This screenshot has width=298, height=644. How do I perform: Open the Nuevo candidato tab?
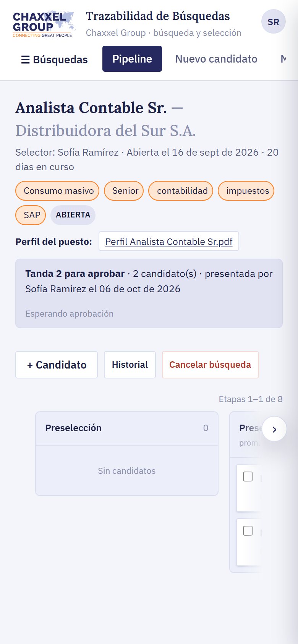point(216,59)
